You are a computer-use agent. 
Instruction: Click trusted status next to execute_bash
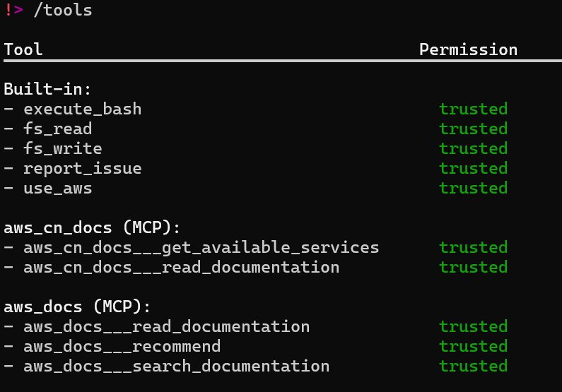474,109
